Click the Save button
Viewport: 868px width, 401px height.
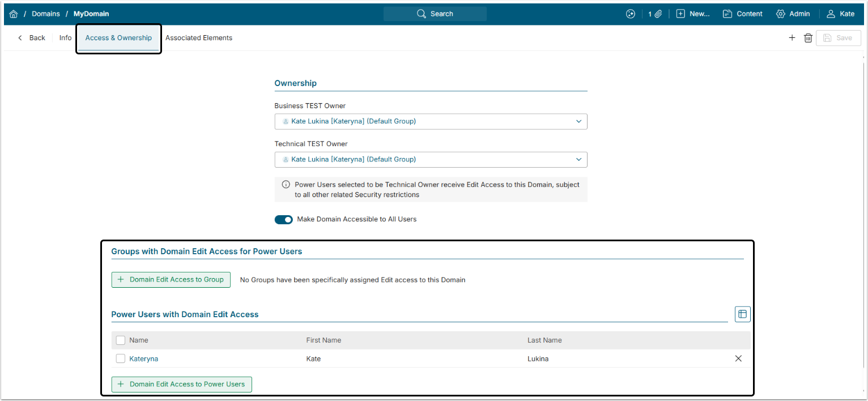(x=839, y=38)
